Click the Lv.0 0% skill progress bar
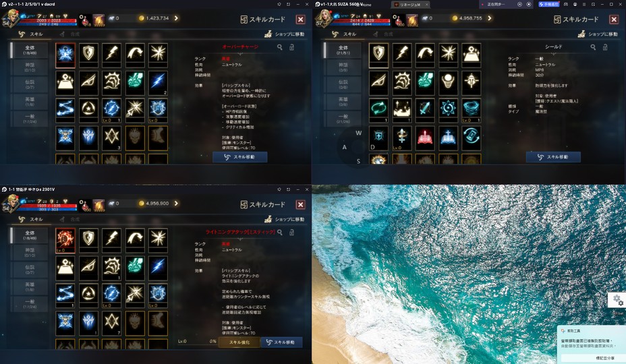This screenshot has height=364, width=626. click(x=197, y=342)
